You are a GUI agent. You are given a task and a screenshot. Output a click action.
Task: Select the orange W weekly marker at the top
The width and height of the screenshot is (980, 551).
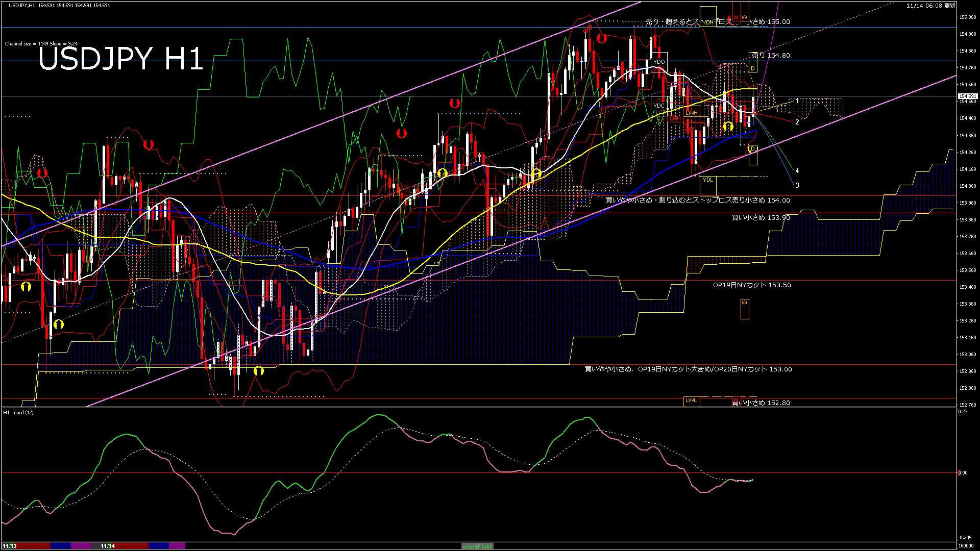click(x=745, y=17)
